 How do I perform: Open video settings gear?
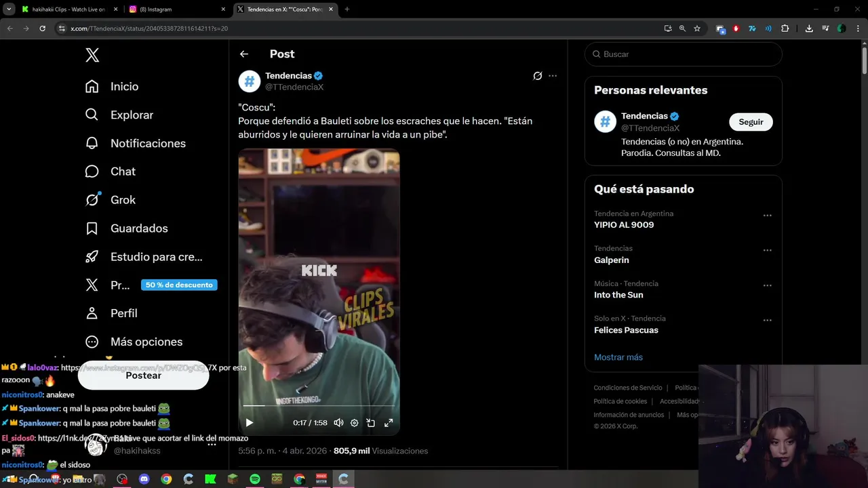point(354,423)
